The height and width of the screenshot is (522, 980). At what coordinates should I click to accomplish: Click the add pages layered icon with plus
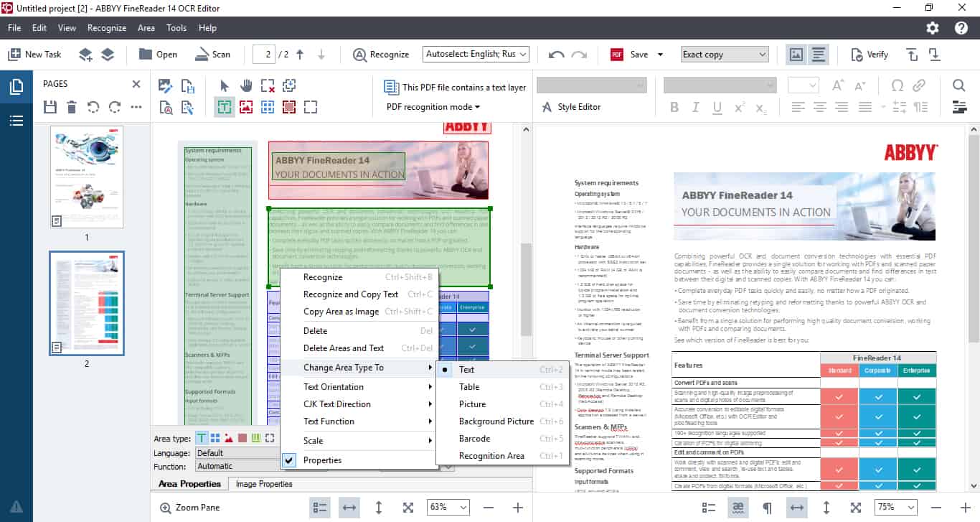point(85,55)
